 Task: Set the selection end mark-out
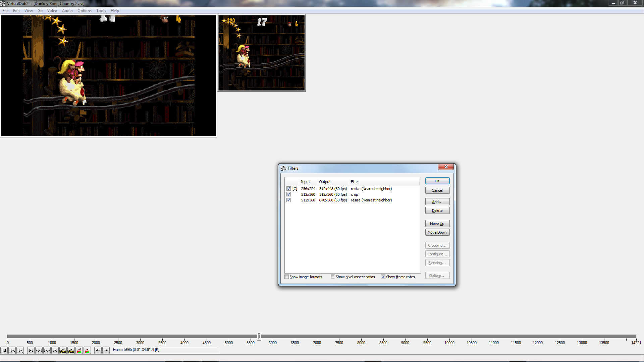(x=106, y=351)
